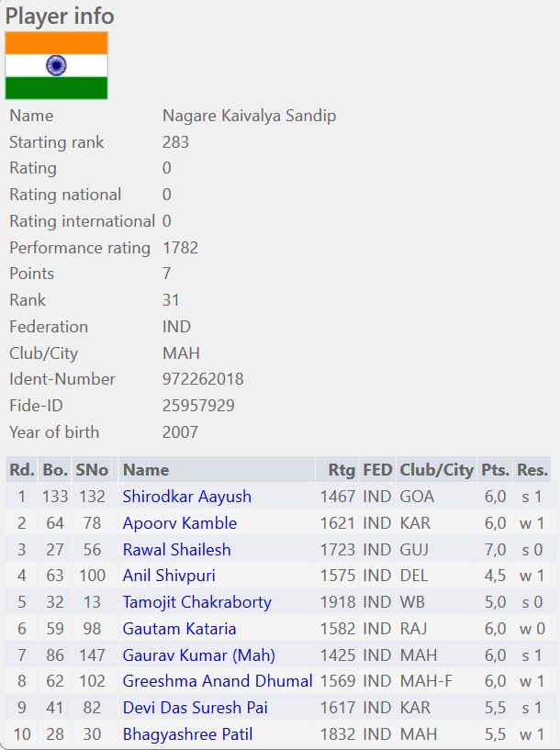
Task: Click the Performance rating value 1782
Action: point(180,248)
